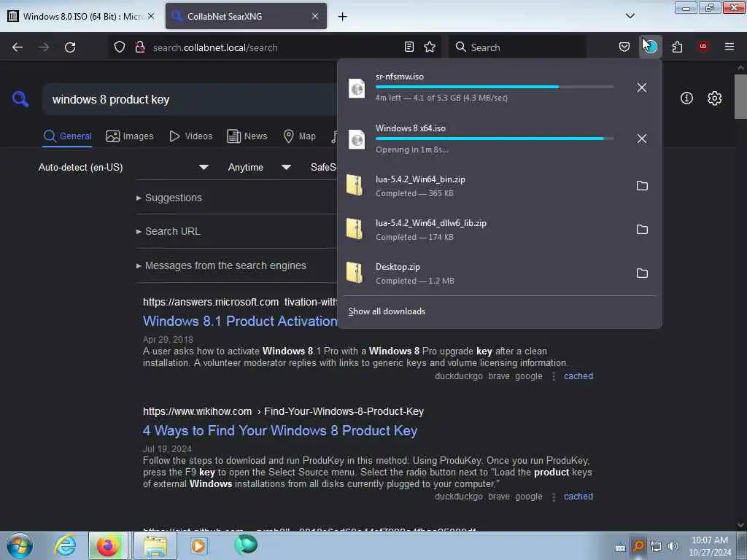747x560 pixels.
Task: Click the volume speaker tray icon
Action: pos(673,546)
